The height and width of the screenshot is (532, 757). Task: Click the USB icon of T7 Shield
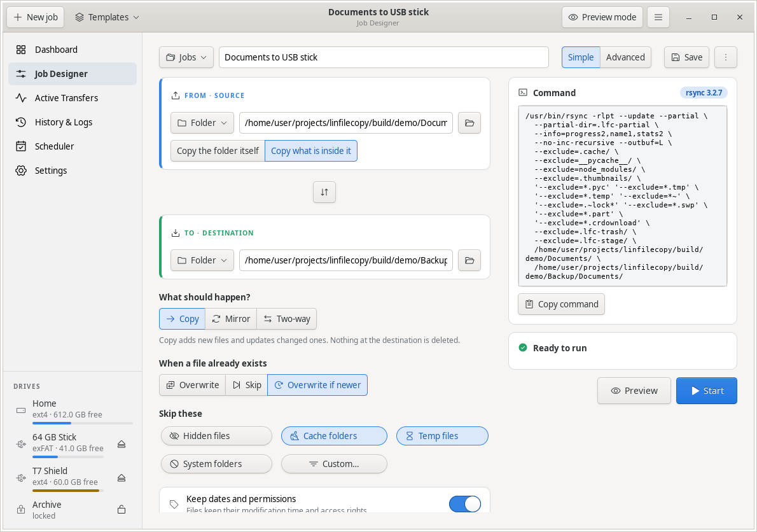click(x=21, y=478)
